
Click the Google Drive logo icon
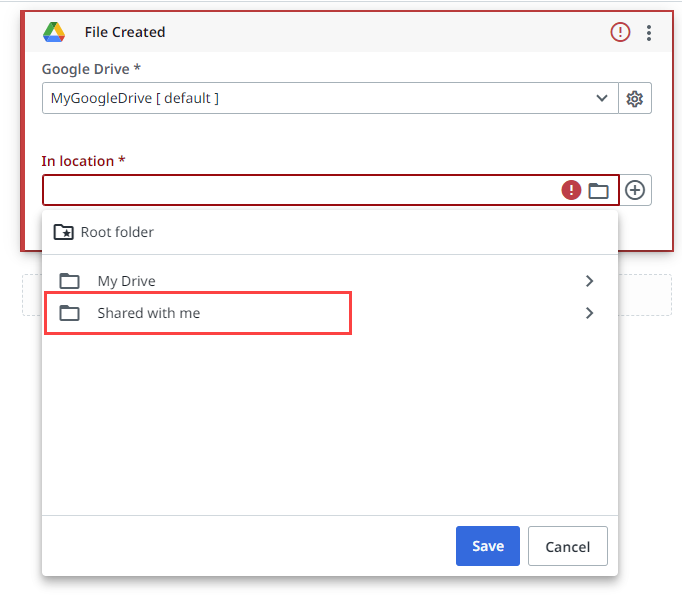coord(54,32)
